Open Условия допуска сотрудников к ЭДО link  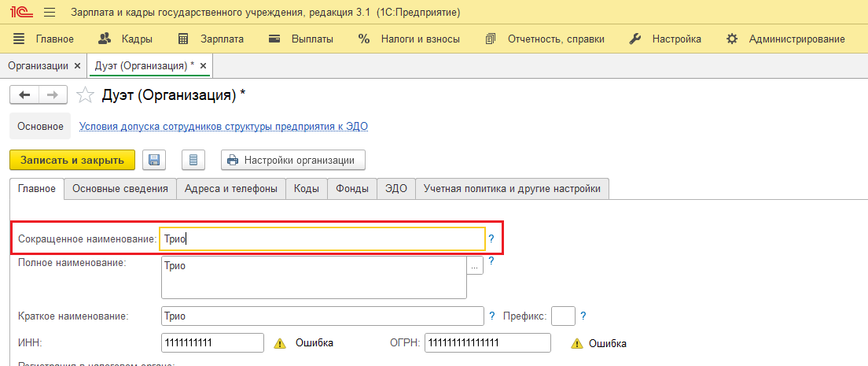tap(224, 127)
